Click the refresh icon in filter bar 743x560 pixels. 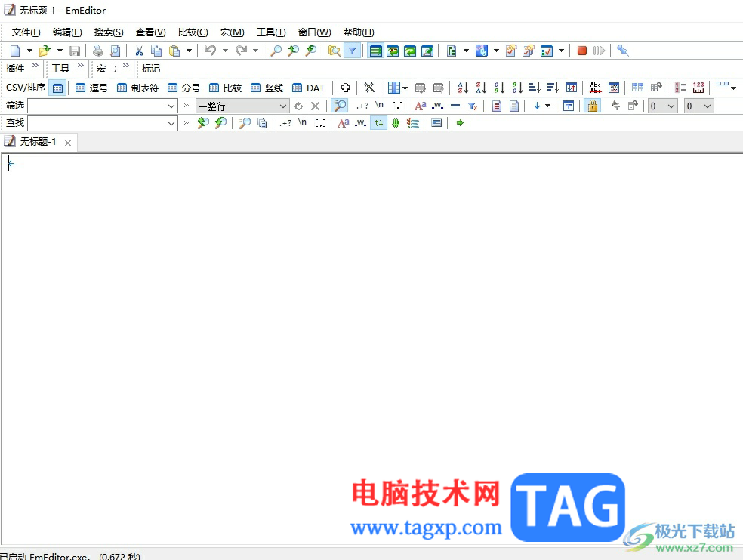298,106
